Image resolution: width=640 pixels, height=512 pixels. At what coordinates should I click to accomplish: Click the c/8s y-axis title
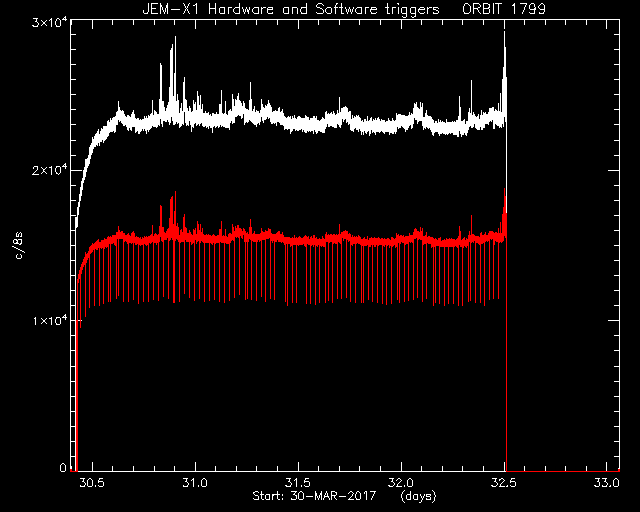pyautogui.click(x=18, y=246)
